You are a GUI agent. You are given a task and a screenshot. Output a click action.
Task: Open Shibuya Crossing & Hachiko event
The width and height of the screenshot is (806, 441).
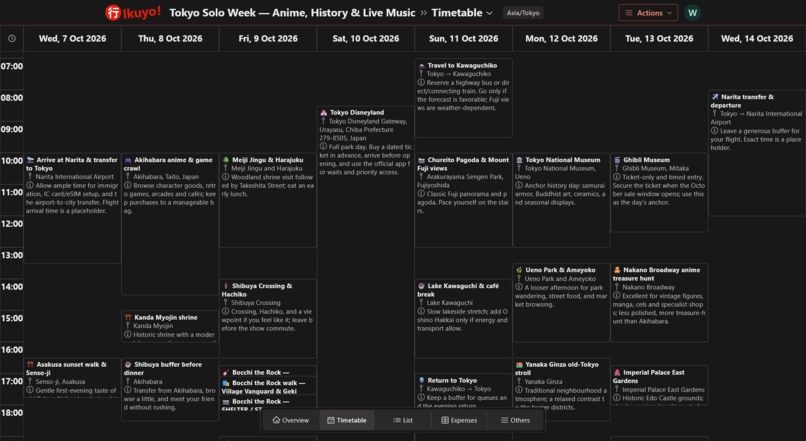tap(268, 318)
